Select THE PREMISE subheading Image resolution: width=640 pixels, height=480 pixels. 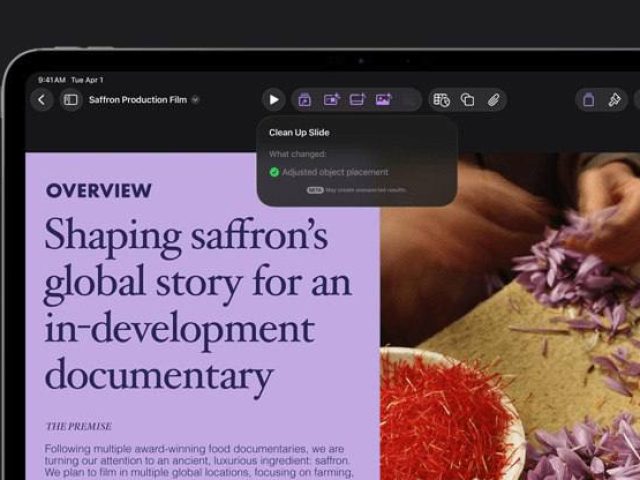(78, 427)
